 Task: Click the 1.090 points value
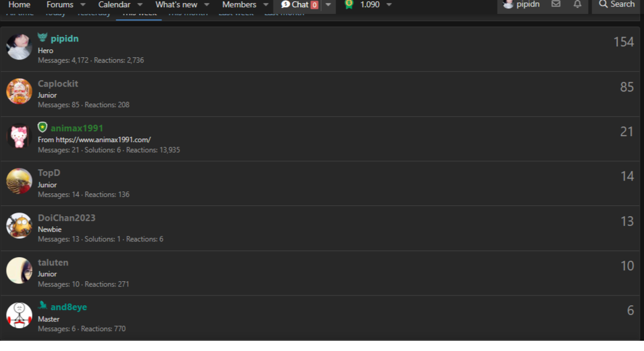pyautogui.click(x=370, y=5)
